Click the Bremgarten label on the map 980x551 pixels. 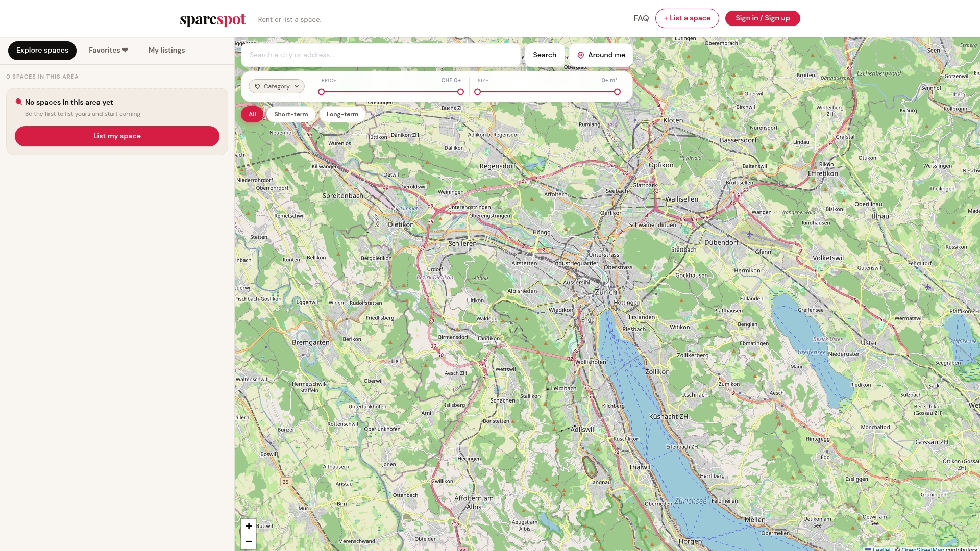(x=311, y=343)
